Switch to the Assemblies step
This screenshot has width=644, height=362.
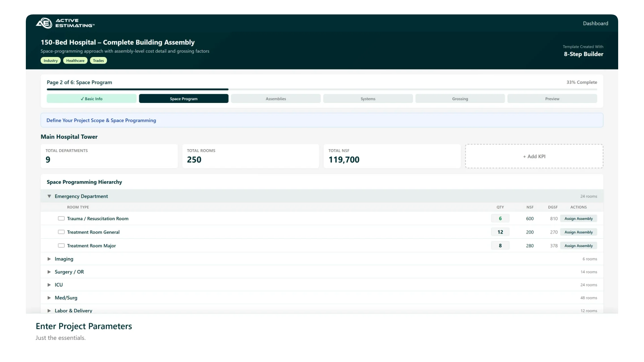pyautogui.click(x=276, y=99)
